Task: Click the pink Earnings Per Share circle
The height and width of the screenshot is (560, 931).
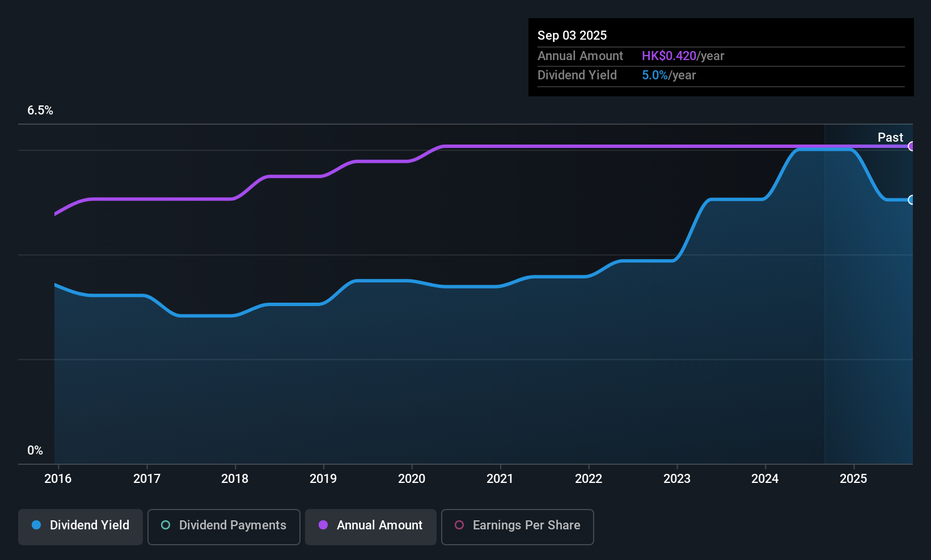Action: point(459,525)
